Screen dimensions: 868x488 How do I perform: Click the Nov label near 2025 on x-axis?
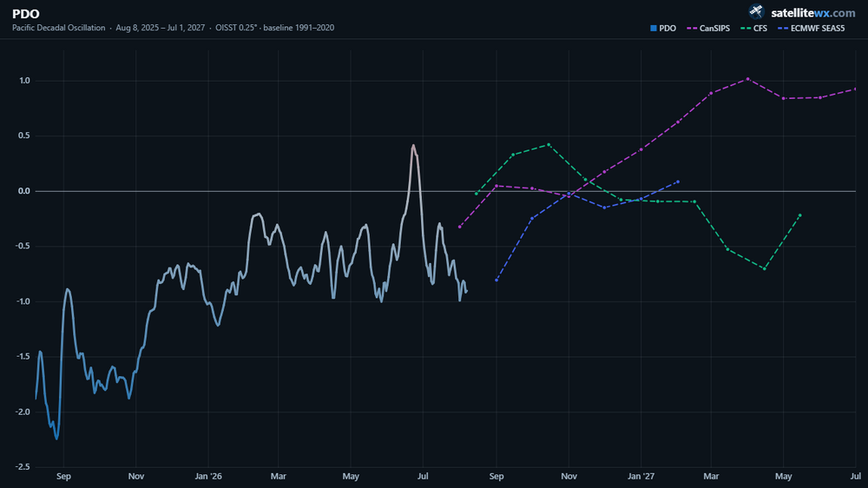[136, 477]
